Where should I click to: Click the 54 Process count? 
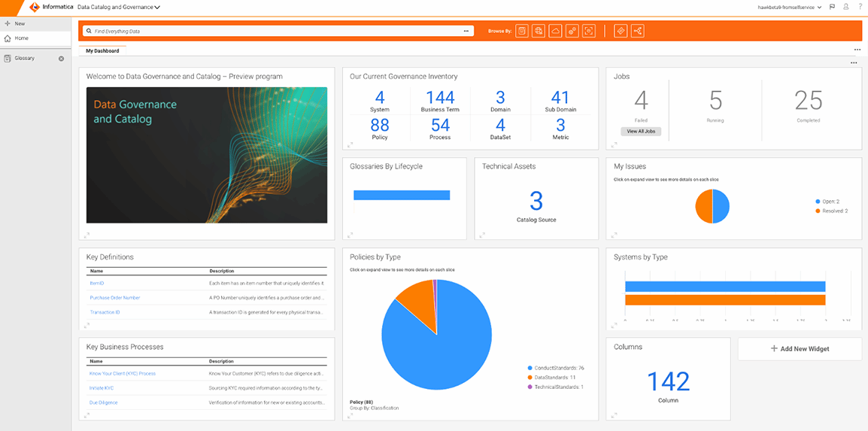[440, 125]
